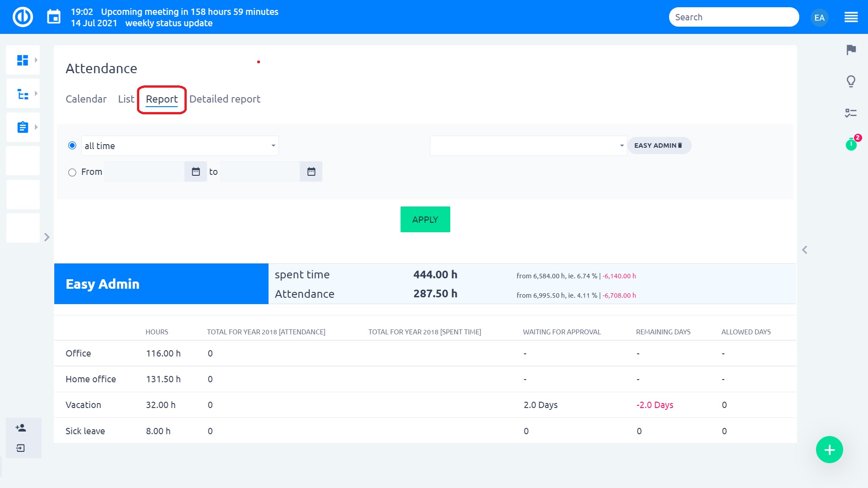The height and width of the screenshot is (488, 868).
Task: Expand the left sidebar chevron
Action: 47,237
